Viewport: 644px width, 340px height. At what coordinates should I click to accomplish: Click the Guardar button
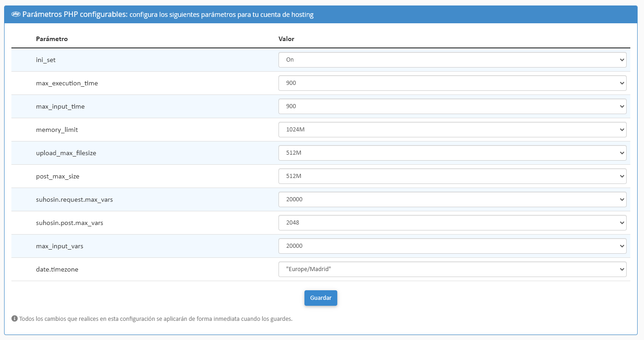(321, 298)
